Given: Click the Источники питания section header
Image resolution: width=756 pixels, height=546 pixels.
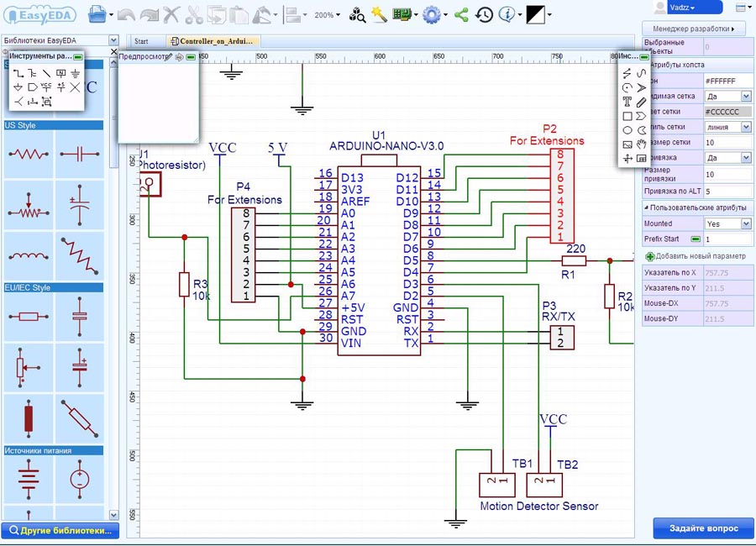Looking at the screenshot, I should click(53, 450).
